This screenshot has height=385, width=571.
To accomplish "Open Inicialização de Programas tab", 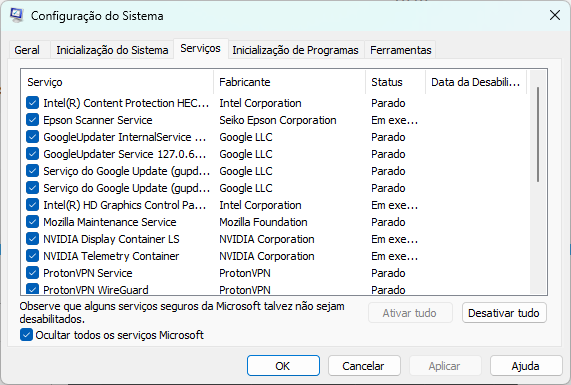I will click(295, 50).
